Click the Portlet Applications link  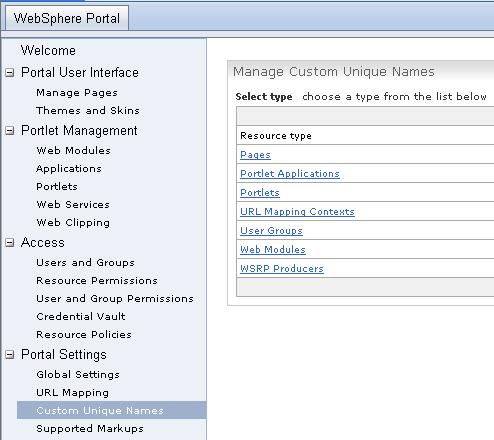click(290, 174)
